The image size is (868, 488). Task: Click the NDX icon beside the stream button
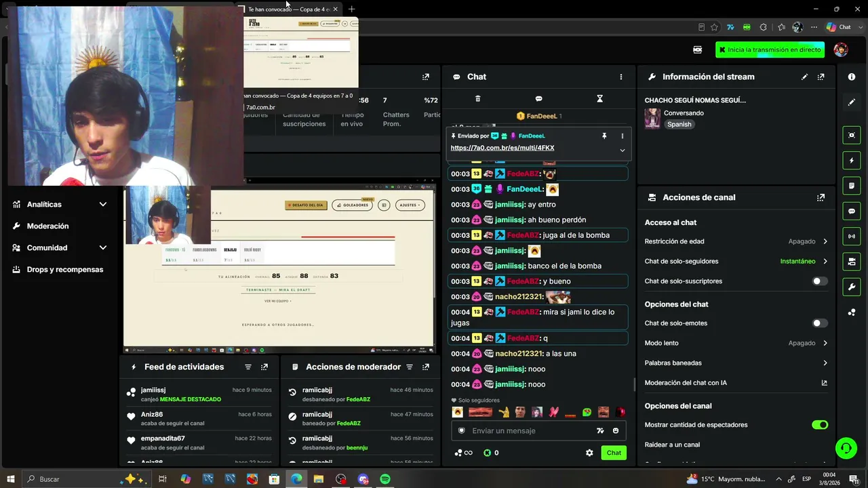coord(697,49)
